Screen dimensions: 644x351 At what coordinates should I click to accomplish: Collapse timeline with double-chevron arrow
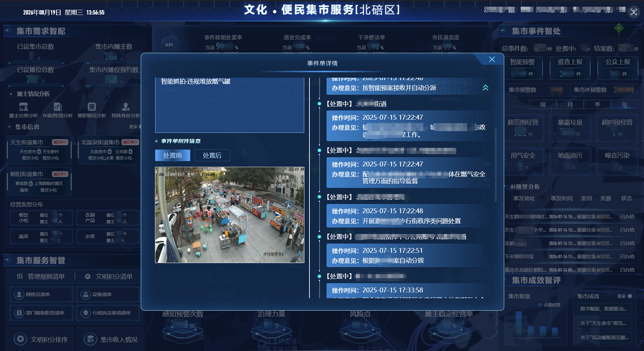tap(486, 88)
